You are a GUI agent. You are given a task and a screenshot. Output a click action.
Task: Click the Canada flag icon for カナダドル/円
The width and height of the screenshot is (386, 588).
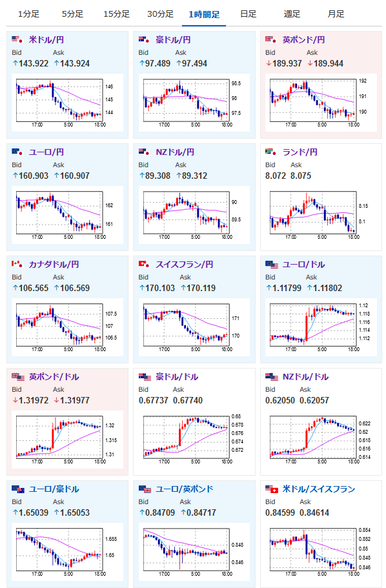[x=17, y=264]
